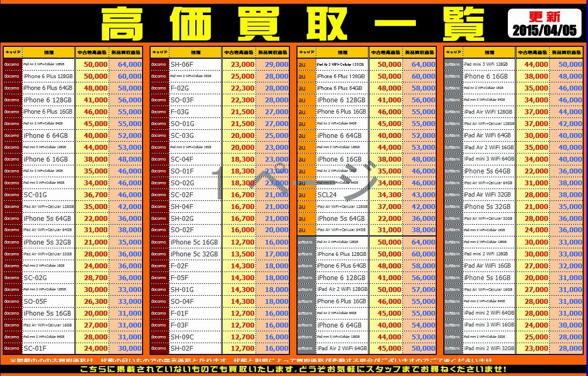Click the SO-02G model name

tap(182, 183)
